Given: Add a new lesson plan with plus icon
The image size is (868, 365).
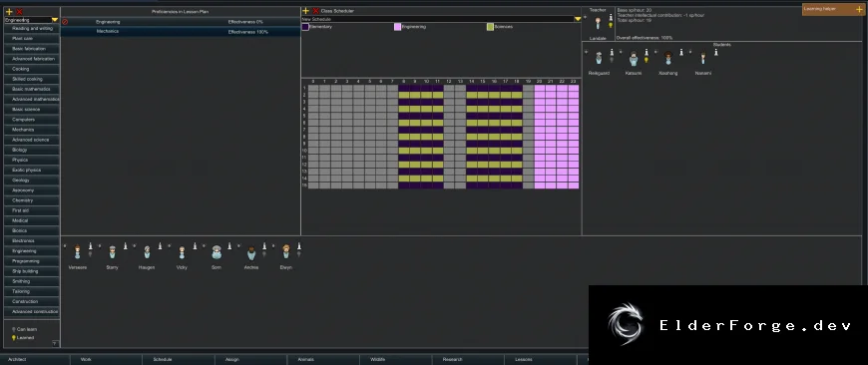Looking at the screenshot, I should (x=9, y=12).
